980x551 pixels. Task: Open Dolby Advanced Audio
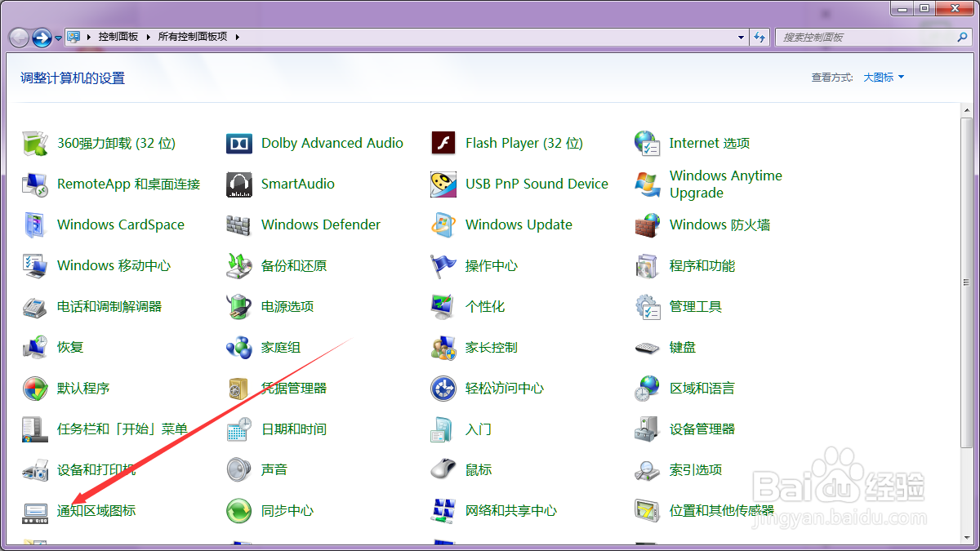pyautogui.click(x=332, y=143)
